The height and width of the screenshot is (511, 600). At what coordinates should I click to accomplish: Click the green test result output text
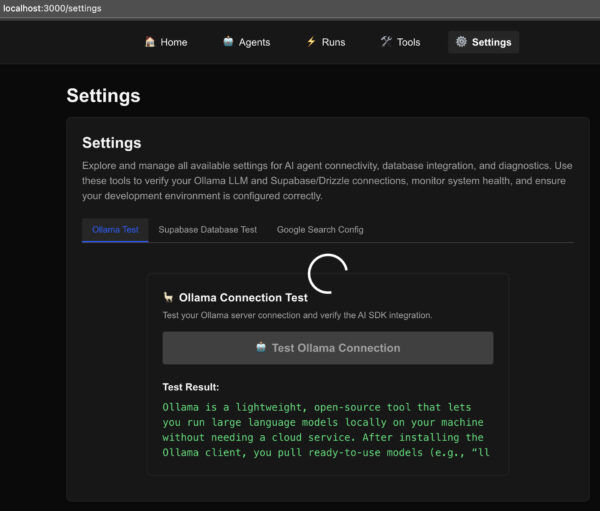(x=323, y=429)
